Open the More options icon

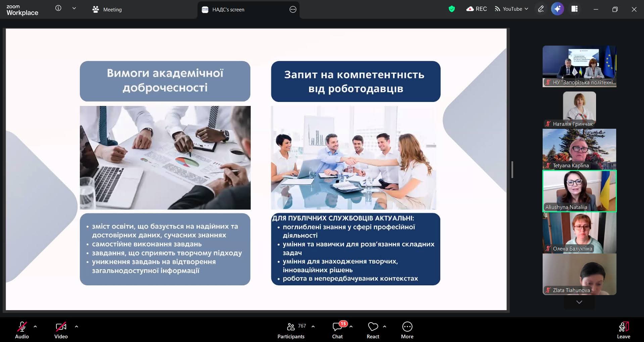coord(407,330)
